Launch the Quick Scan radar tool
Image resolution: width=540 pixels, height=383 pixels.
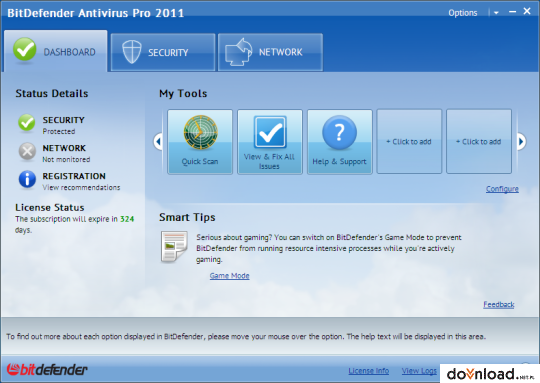click(200, 142)
